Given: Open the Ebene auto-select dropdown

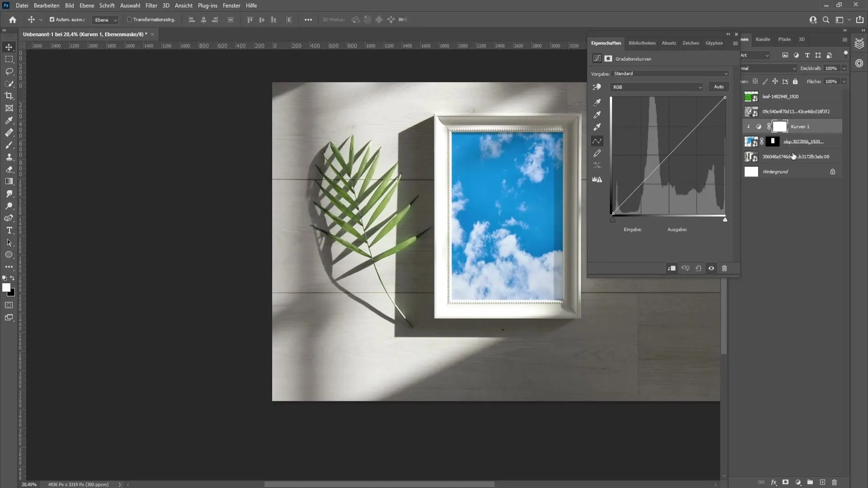Looking at the screenshot, I should coord(105,20).
